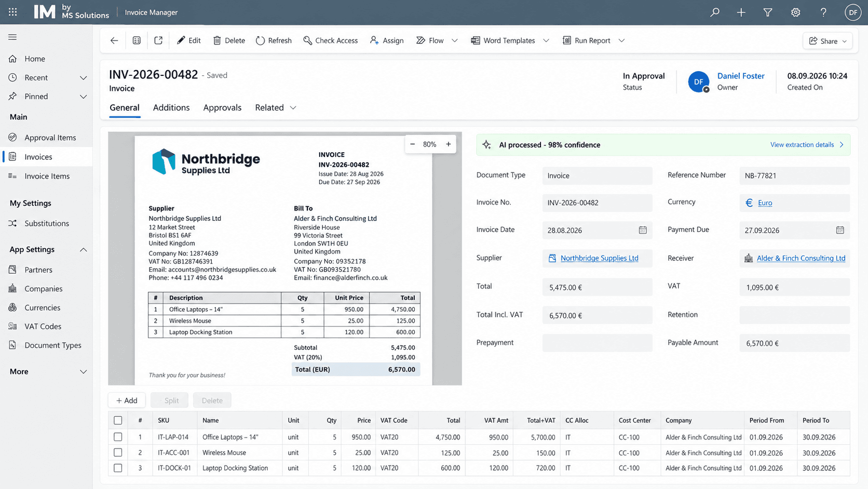Open Payment Due calendar picker

pos(840,230)
